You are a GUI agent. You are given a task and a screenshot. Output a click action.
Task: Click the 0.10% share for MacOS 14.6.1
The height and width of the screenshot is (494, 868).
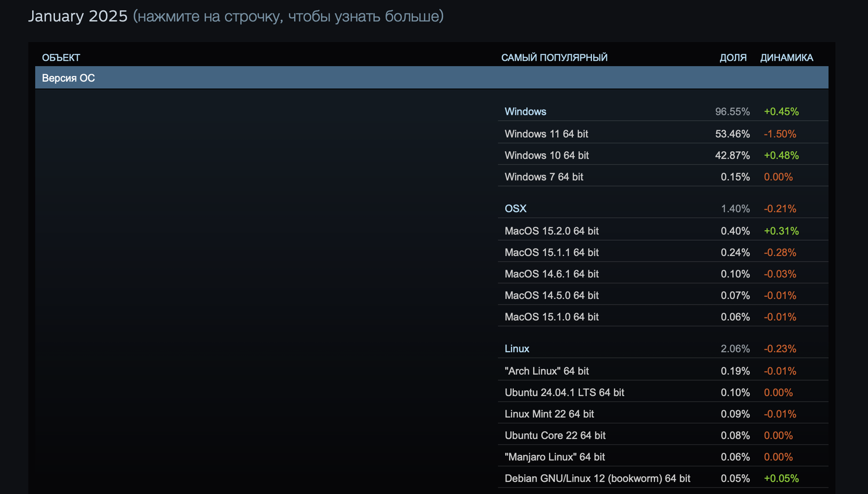click(735, 273)
